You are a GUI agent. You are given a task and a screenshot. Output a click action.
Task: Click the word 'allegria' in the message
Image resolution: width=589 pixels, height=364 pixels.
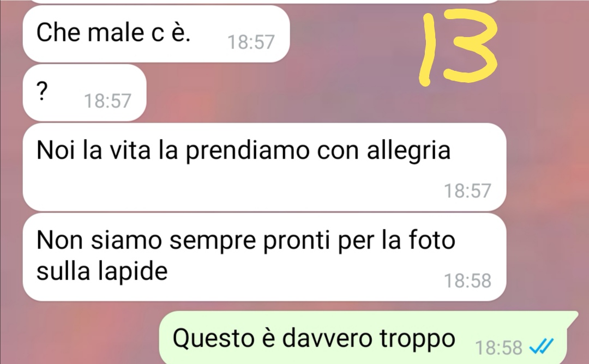[408, 151]
